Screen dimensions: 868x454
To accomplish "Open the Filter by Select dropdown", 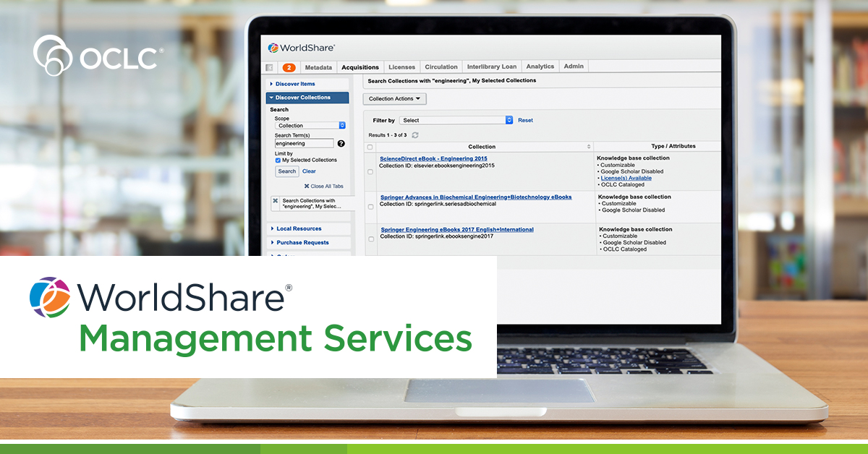I will tap(454, 120).
